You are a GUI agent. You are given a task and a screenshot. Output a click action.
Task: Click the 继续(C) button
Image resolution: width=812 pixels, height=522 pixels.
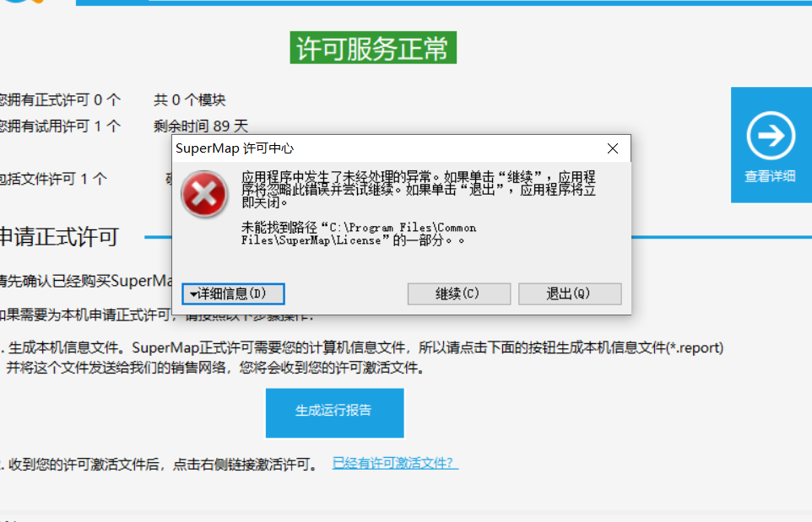459,293
